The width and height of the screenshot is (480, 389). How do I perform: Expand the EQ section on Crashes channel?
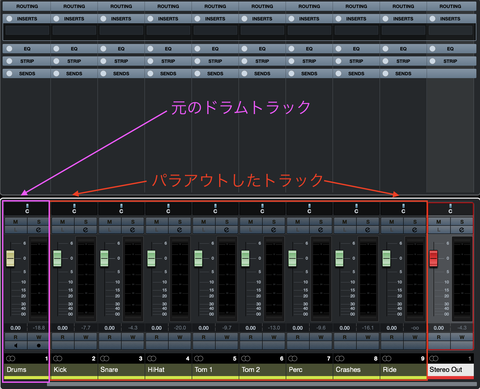click(x=356, y=49)
